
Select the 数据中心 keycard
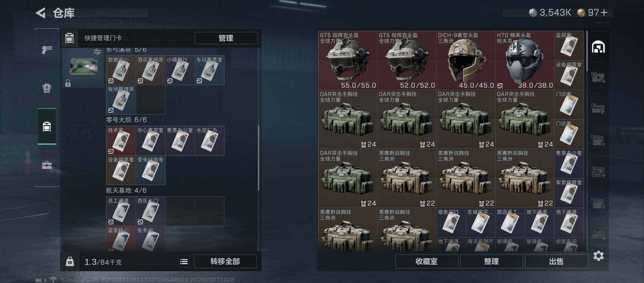coord(121,70)
